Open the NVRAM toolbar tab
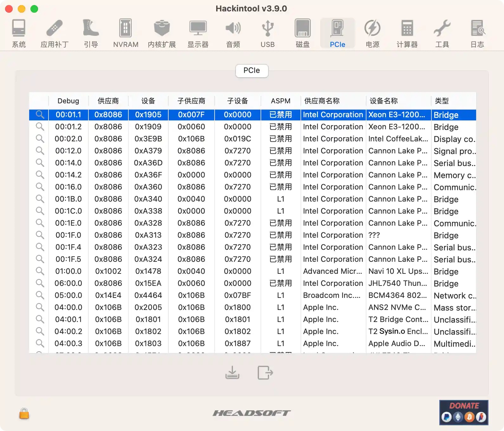Viewport: 504px width, 431px height. tap(126, 33)
